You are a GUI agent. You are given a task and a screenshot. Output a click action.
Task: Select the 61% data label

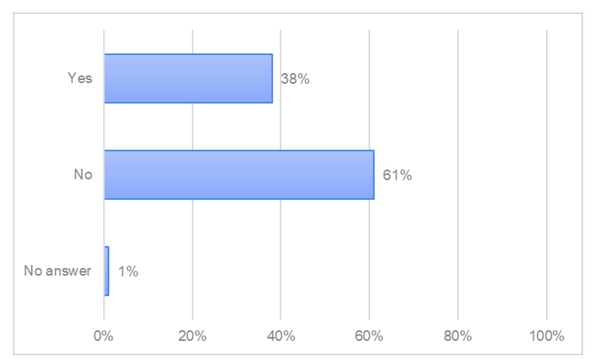point(397,175)
